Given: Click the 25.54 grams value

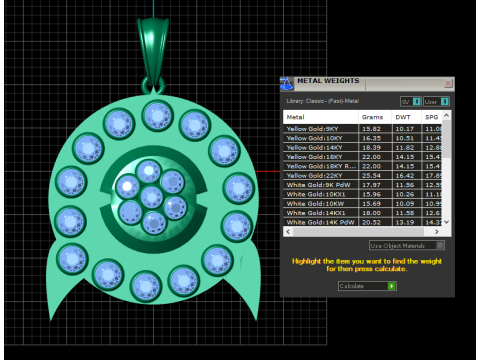Looking at the screenshot, I should pos(371,175).
